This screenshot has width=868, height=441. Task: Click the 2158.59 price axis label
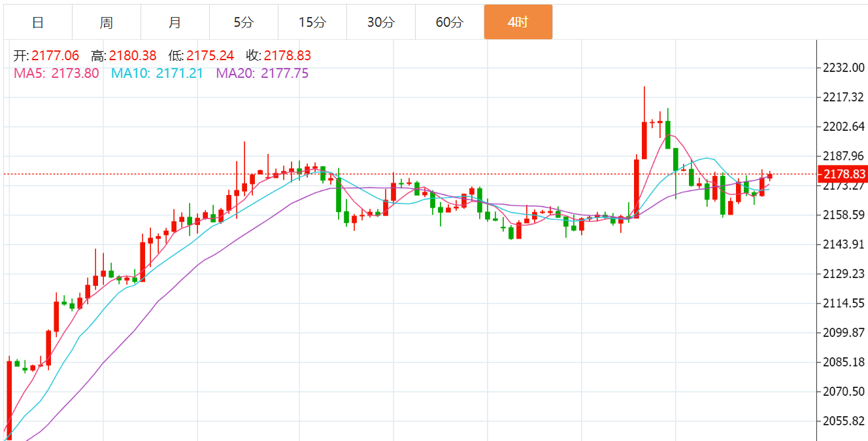pos(844,215)
